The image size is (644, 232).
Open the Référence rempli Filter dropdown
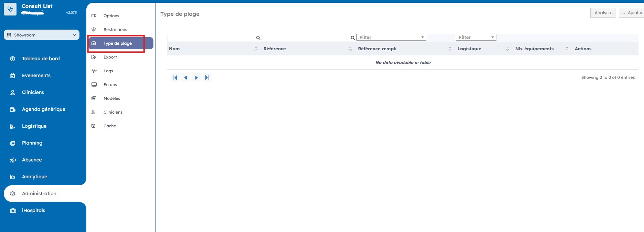click(391, 37)
